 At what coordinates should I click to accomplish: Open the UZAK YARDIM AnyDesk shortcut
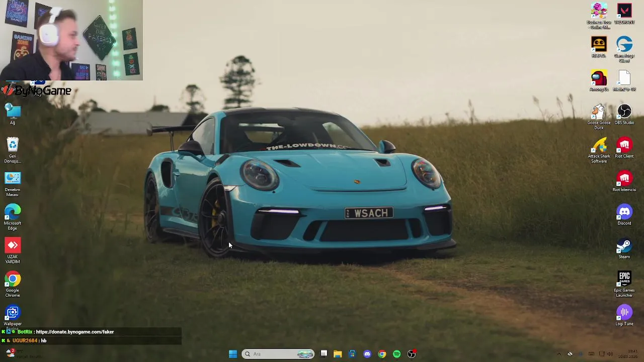pos(13,250)
